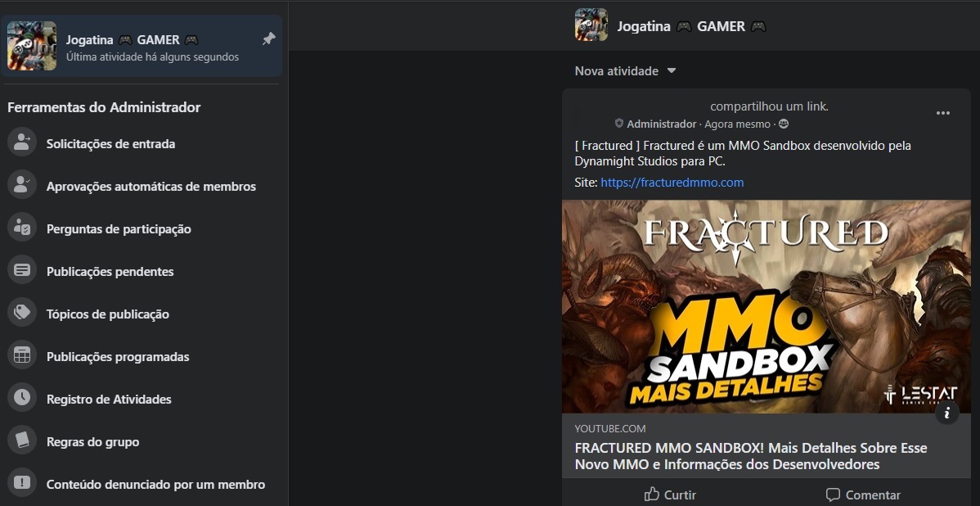
Task: Click the Perguntas de participação icon
Action: click(x=22, y=227)
